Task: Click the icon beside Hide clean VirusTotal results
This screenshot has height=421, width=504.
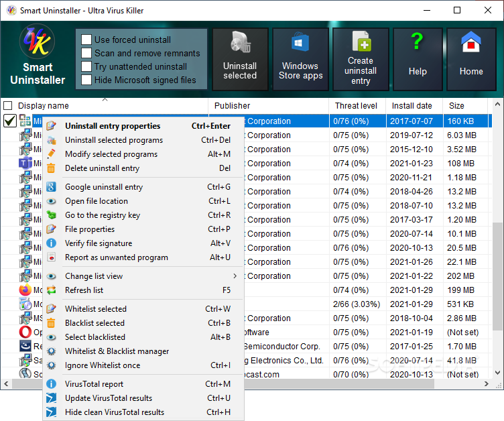Action: pos(52,412)
